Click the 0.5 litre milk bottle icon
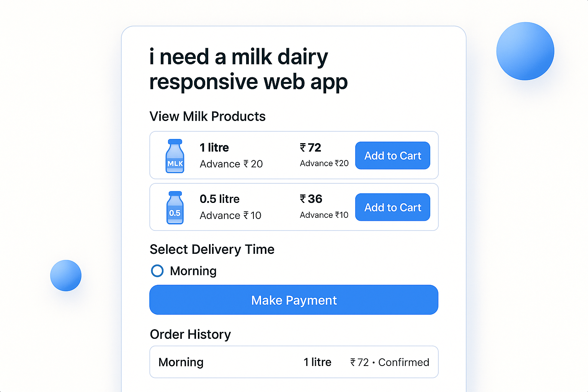 pyautogui.click(x=175, y=207)
